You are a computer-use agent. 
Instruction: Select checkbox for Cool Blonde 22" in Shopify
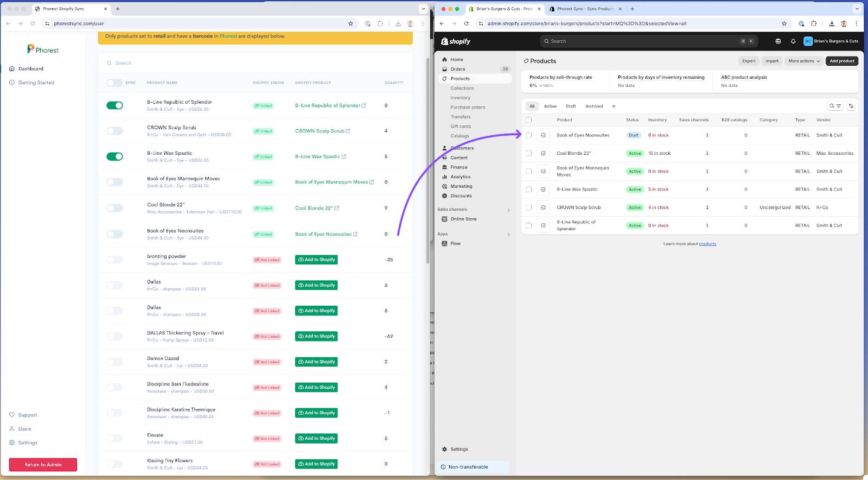pyautogui.click(x=529, y=153)
